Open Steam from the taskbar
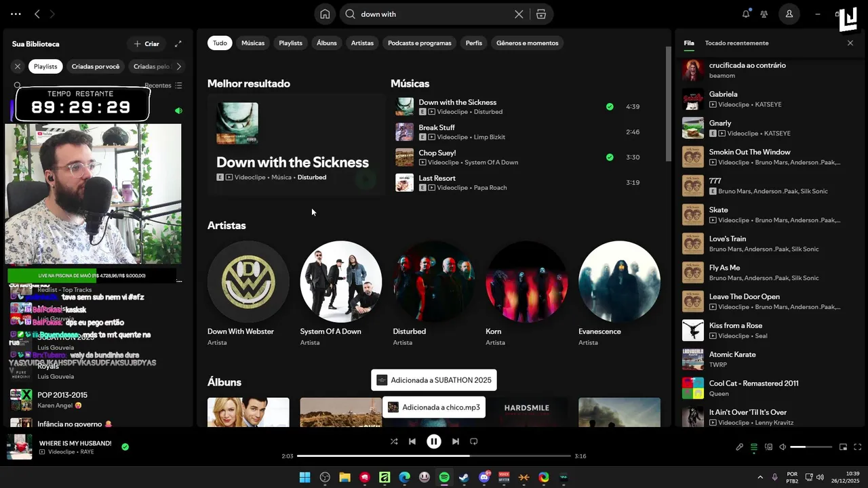The width and height of the screenshot is (868, 488). tap(464, 477)
